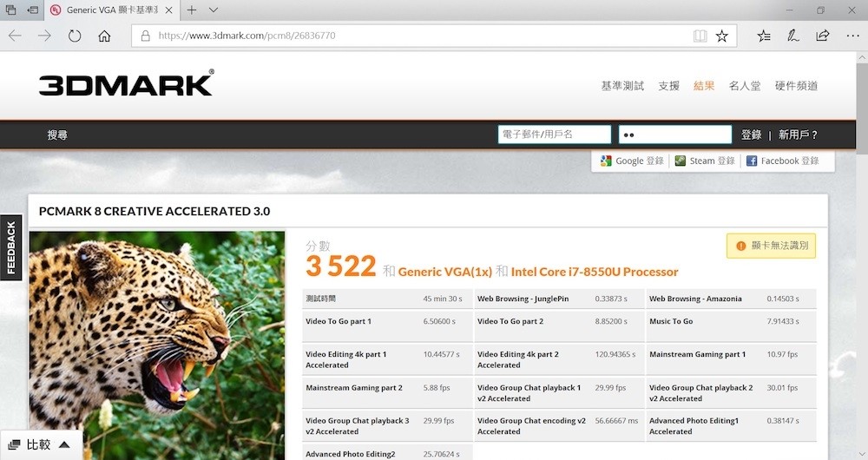Sign in via Facebook 登錄 button

coord(783,161)
